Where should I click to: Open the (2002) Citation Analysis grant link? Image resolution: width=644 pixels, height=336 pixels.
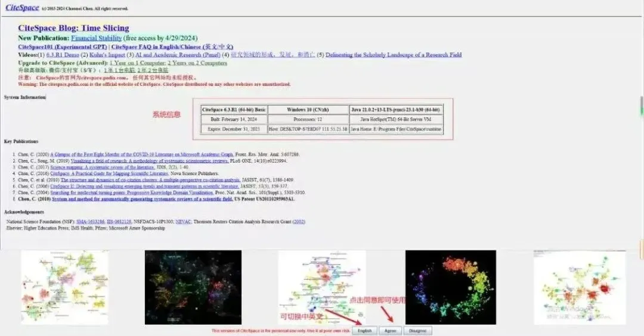tap(299, 222)
